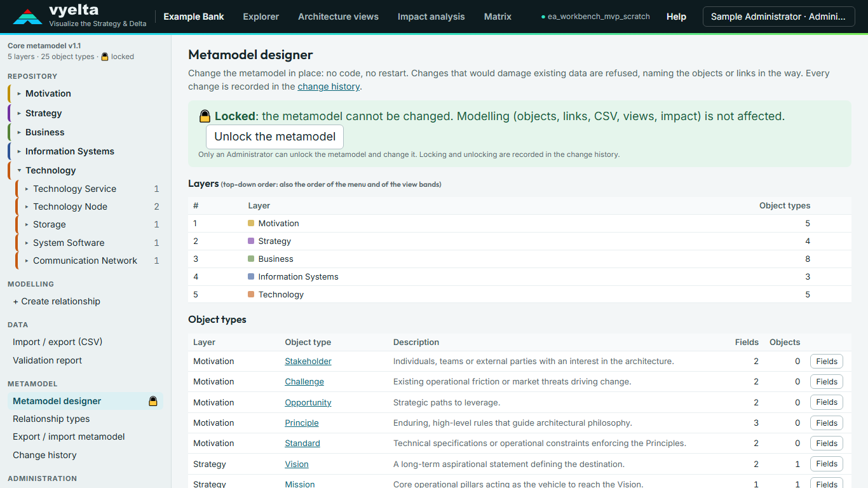Open the Standard object type link
The height and width of the screenshot is (488, 868).
tap(302, 443)
